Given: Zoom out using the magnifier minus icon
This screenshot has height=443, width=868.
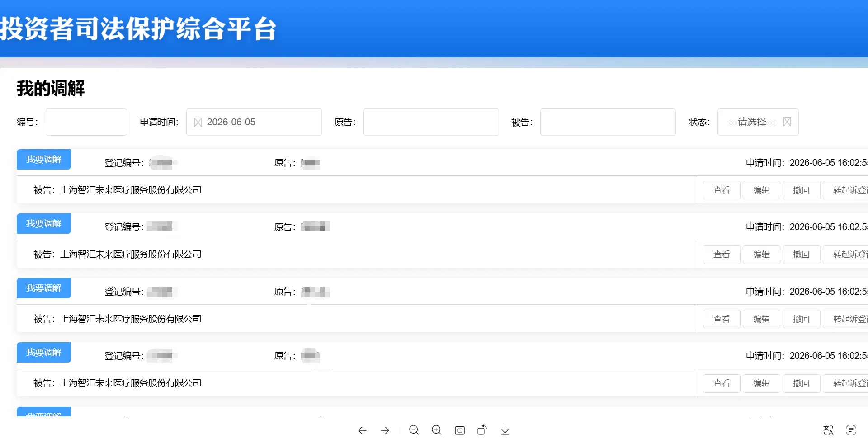Looking at the screenshot, I should [x=414, y=430].
